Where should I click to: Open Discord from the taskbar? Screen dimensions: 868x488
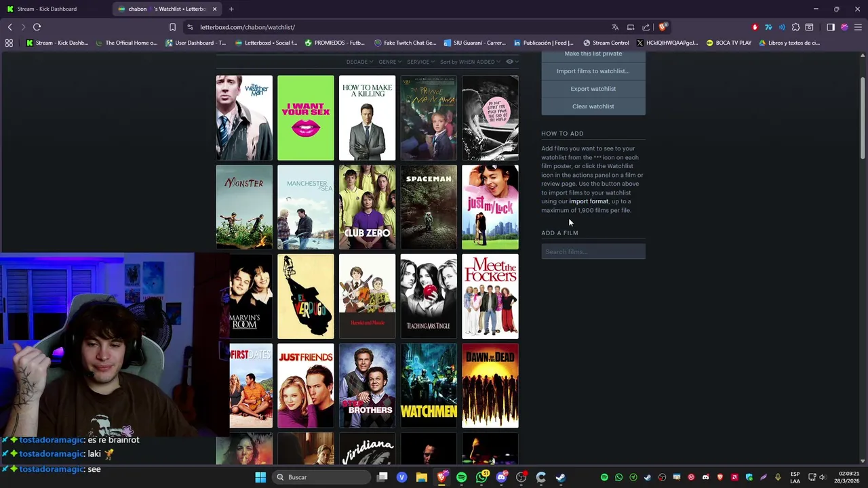(501, 477)
